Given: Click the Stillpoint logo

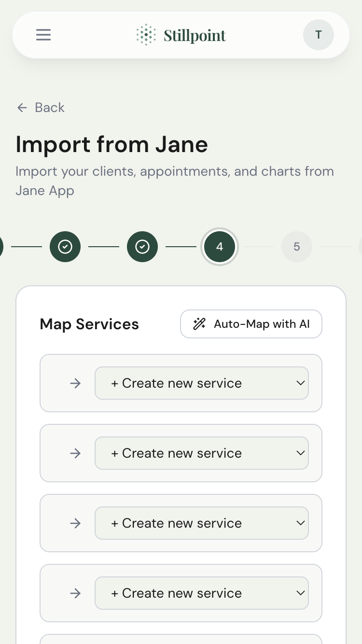Looking at the screenshot, I should click(181, 35).
